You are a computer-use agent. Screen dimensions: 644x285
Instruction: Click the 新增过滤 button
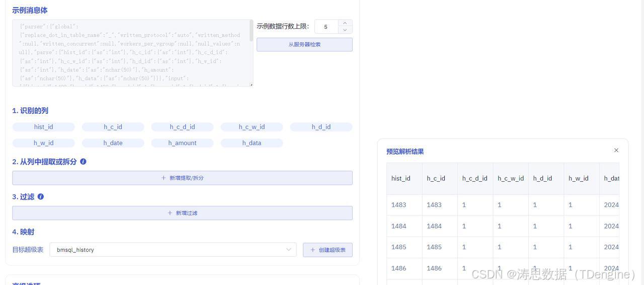coord(182,213)
